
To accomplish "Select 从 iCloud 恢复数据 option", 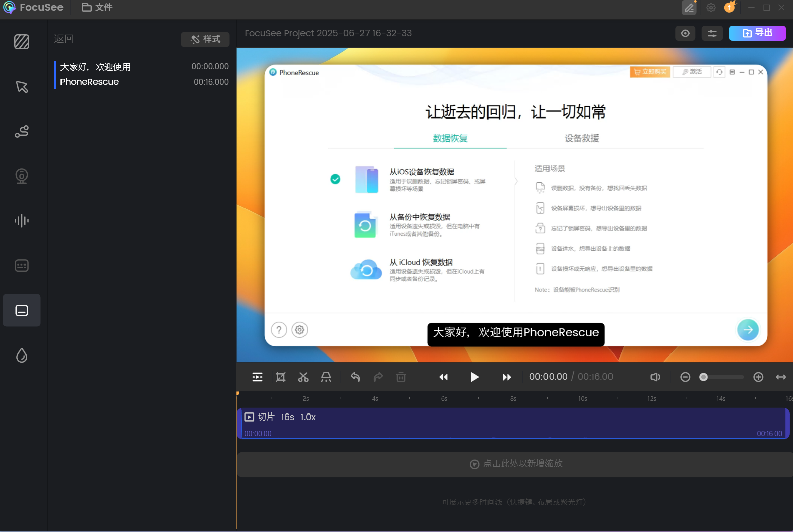I will pyautogui.click(x=418, y=270).
